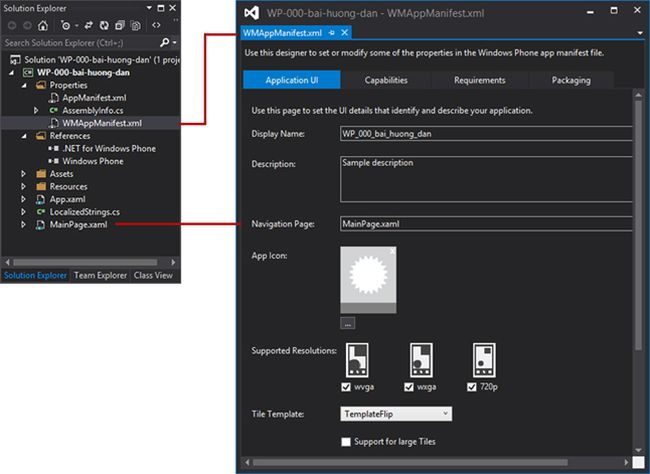This screenshot has width=650, height=474.
Task: Click the Display Name input field
Action: click(486, 134)
